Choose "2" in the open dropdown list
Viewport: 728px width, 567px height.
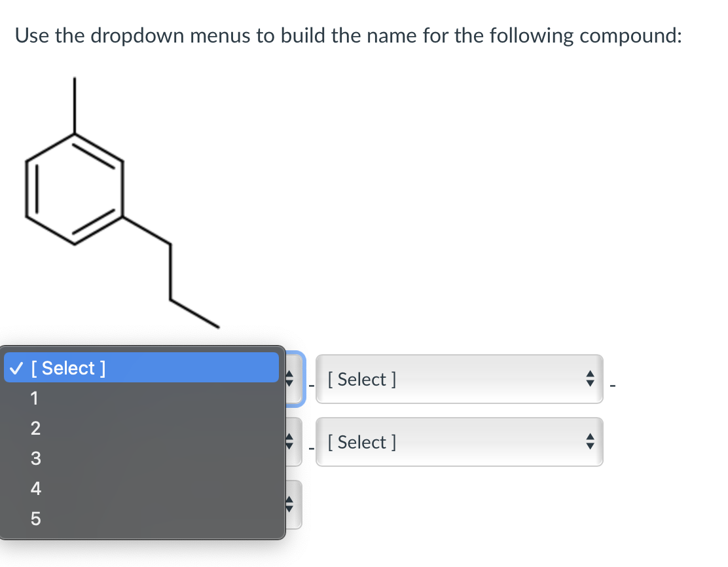tap(35, 428)
